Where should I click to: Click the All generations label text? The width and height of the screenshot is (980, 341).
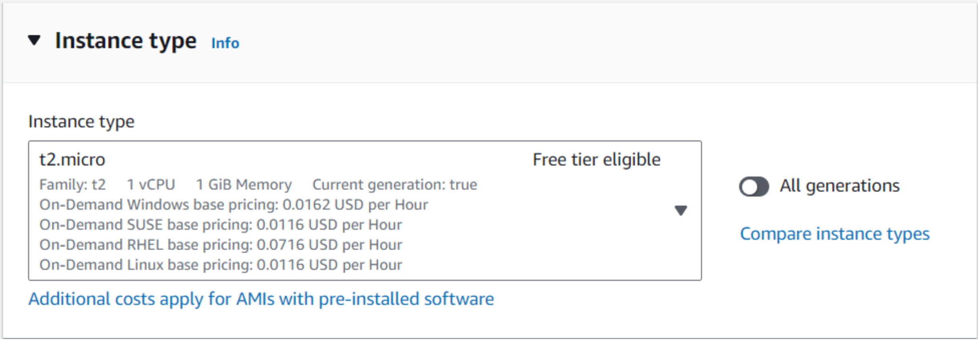839,186
